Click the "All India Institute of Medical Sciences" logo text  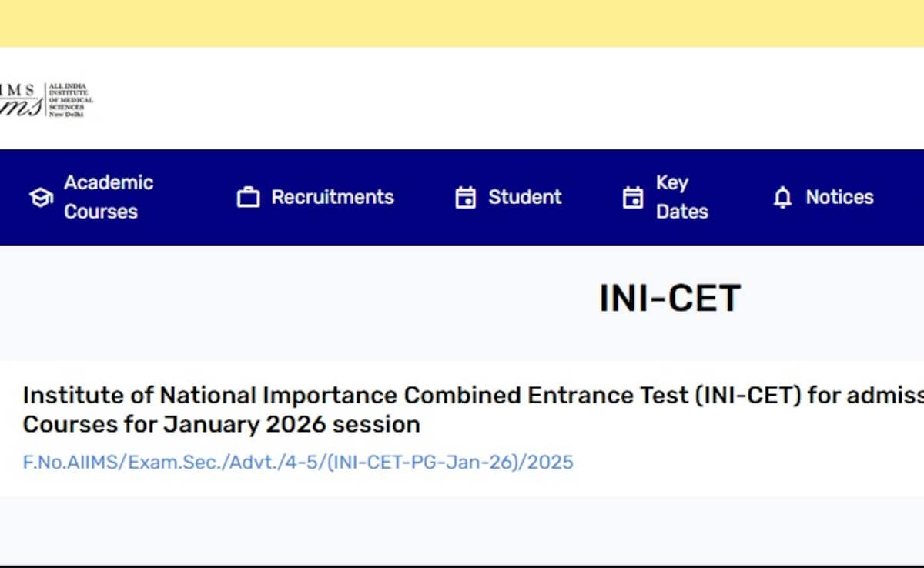(x=71, y=100)
